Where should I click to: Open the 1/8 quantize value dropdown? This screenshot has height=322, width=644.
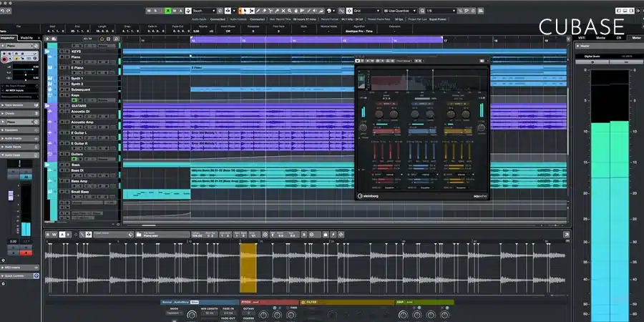pyautogui.click(x=441, y=10)
